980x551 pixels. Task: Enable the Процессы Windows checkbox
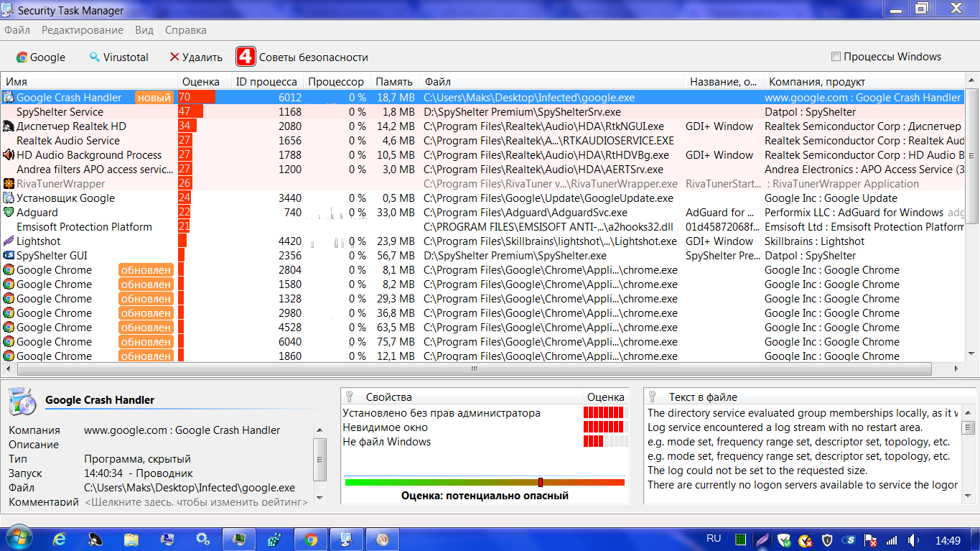[836, 57]
